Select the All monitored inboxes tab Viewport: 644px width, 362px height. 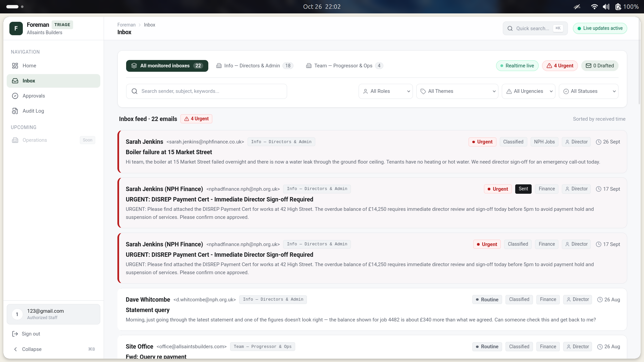click(167, 66)
